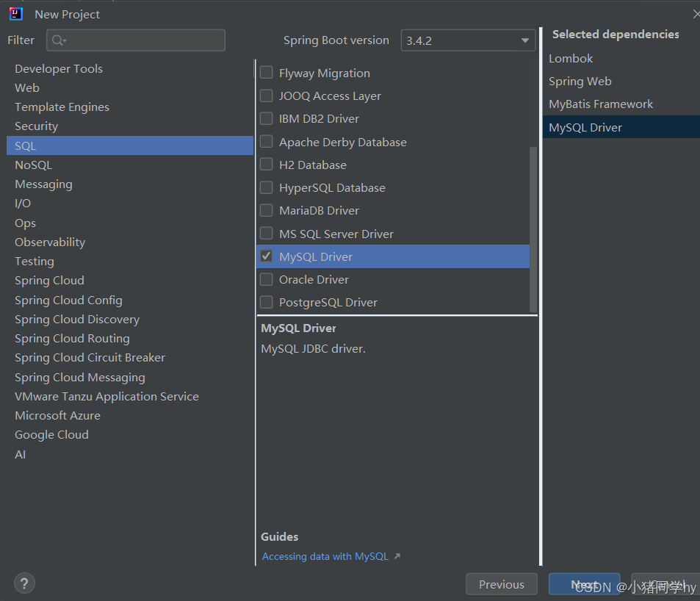Open Spring Cloud Messaging category
The width and height of the screenshot is (700, 601).
(x=130, y=378)
